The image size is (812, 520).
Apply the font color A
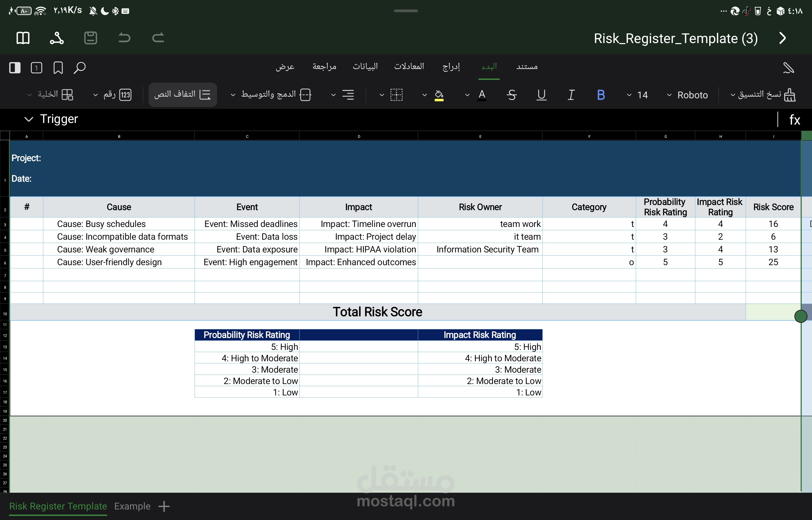click(x=482, y=95)
